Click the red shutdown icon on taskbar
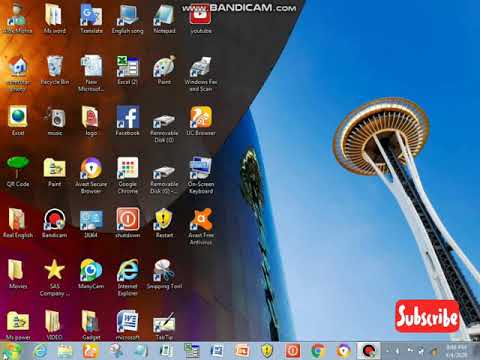The height and width of the screenshot is (360, 480). pos(293,351)
